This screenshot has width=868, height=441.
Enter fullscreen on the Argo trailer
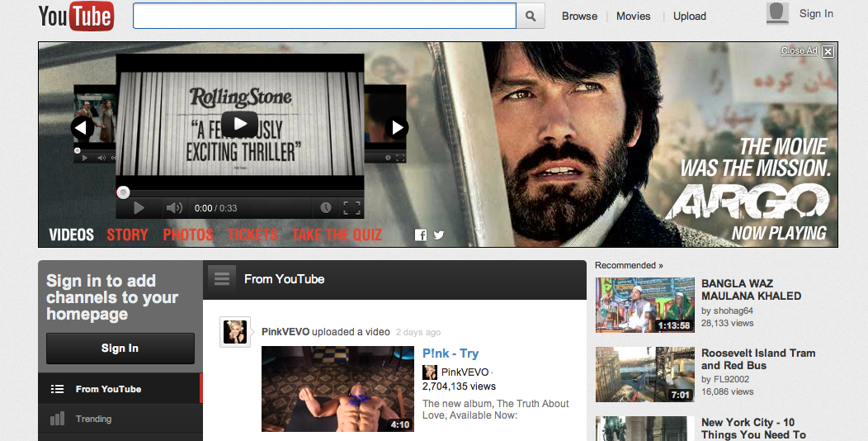(352, 208)
